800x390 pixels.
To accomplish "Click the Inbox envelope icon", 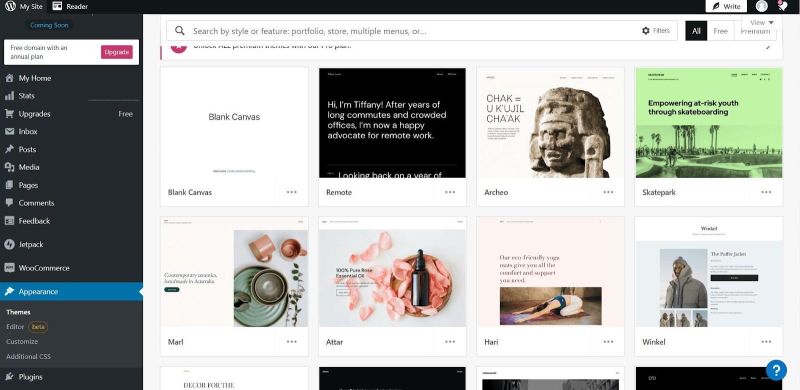I will coord(9,131).
